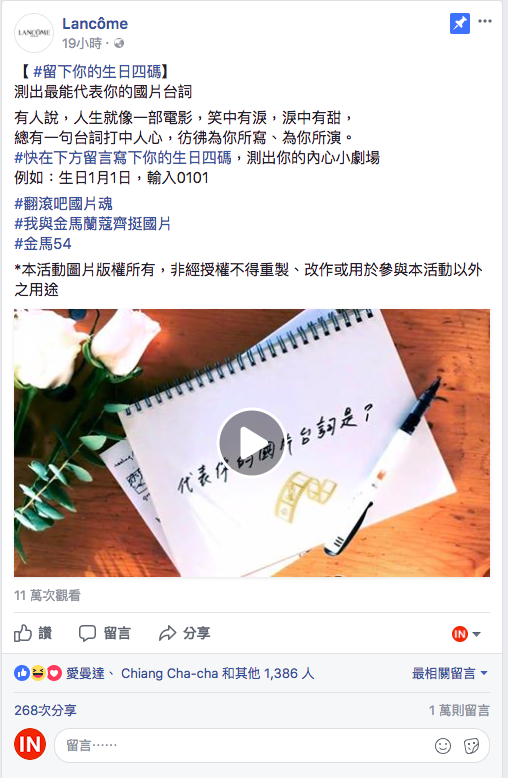The image size is (508, 778).
Task: Open hashtag #翻滾吧國片魂
Action: tap(64, 203)
